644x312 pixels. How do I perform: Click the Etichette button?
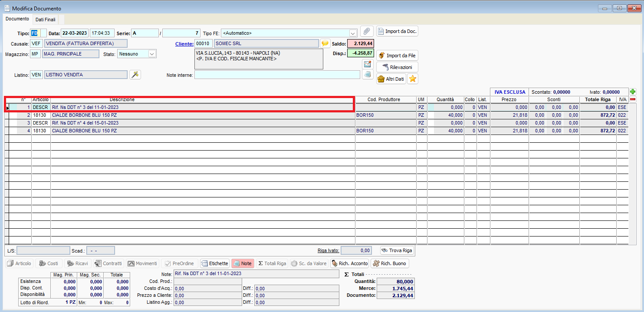point(214,263)
